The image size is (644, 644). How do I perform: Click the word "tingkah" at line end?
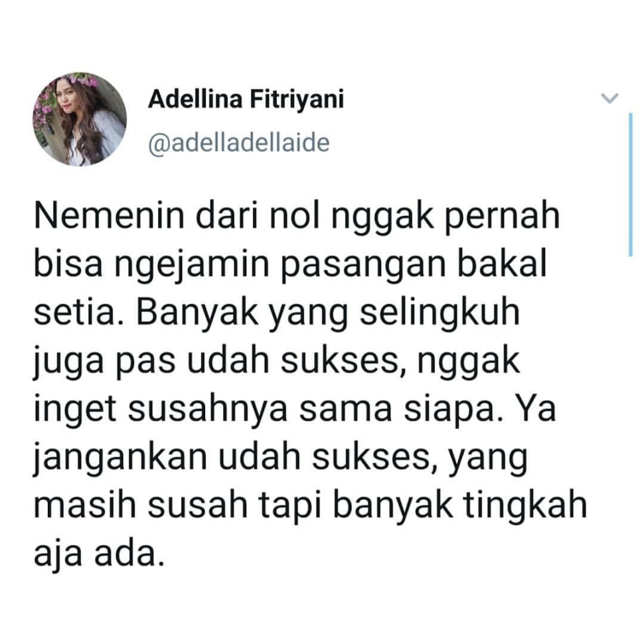coord(525,506)
